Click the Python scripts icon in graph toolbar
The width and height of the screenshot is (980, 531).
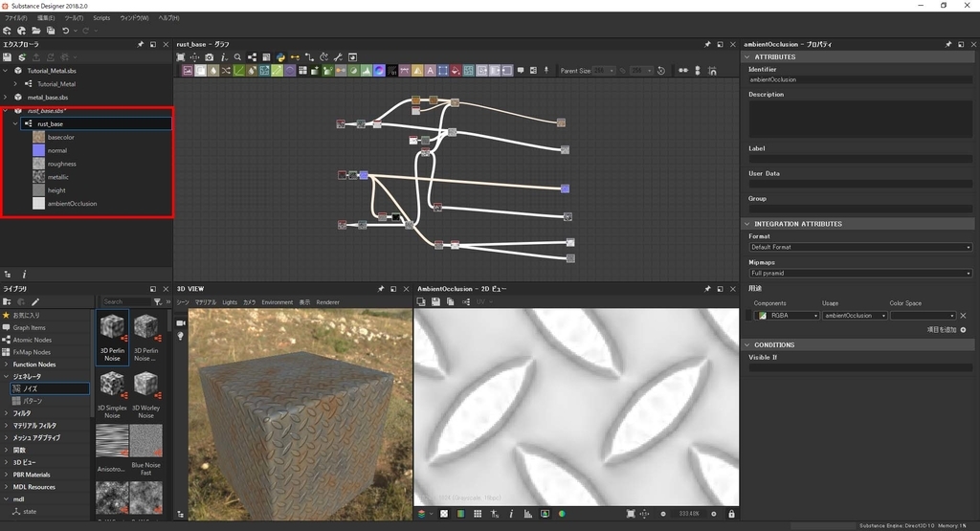coord(280,56)
